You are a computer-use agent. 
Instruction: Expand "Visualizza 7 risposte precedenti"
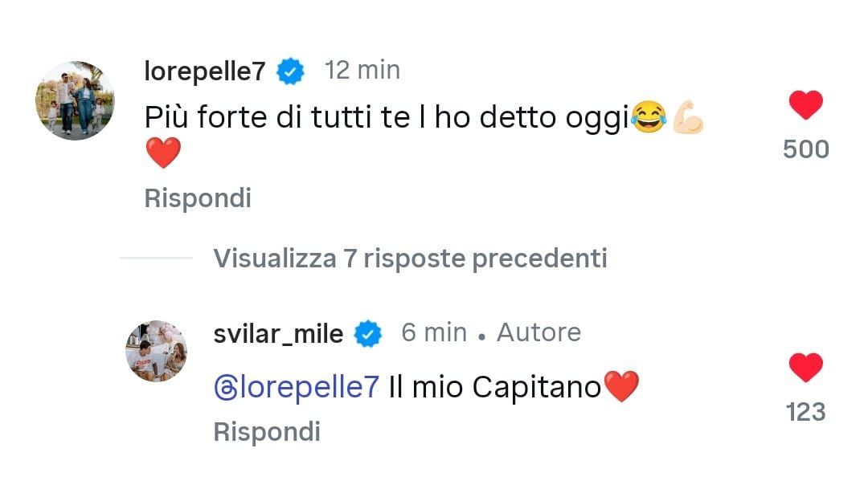(410, 259)
